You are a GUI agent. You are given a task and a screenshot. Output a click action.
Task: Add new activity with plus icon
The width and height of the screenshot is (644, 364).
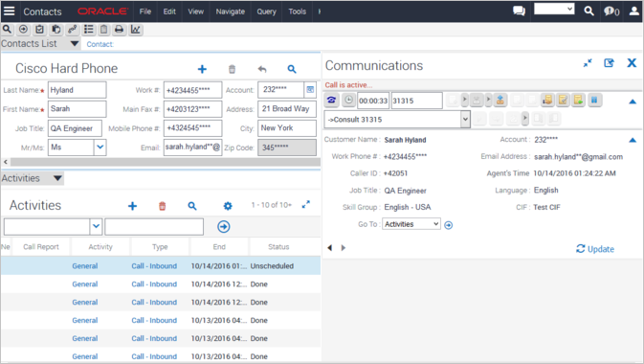pos(132,206)
